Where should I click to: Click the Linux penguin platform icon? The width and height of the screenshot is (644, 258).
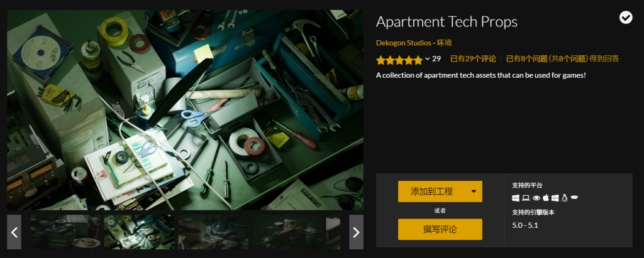(564, 198)
